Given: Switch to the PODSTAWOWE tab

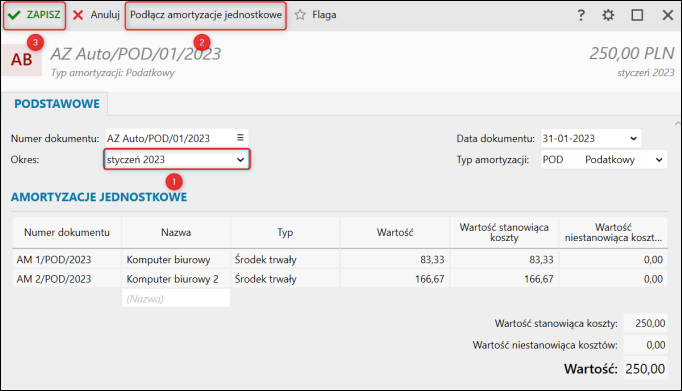Looking at the screenshot, I should click(57, 104).
